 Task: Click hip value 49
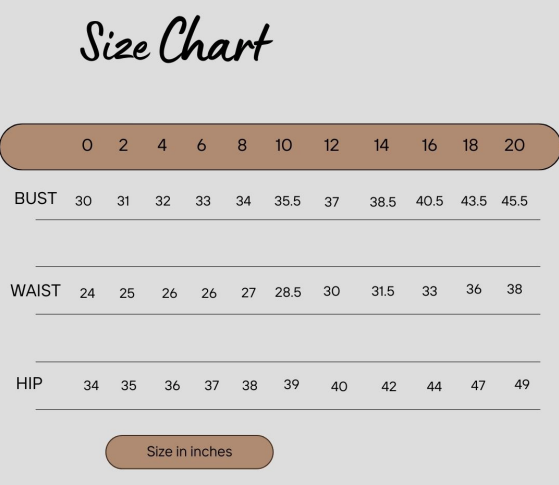tap(522, 384)
